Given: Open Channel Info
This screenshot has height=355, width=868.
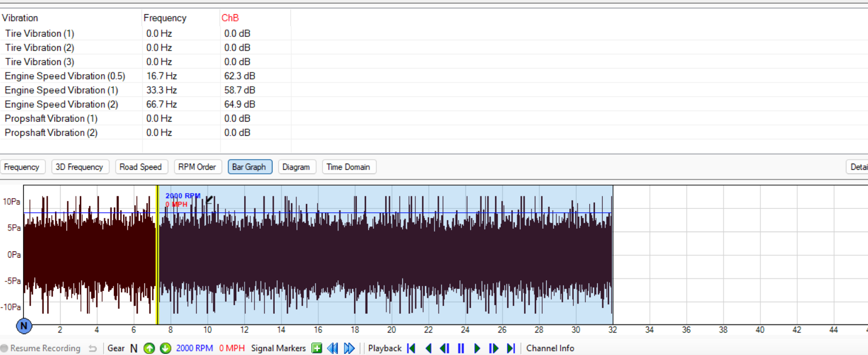Looking at the screenshot, I should (x=550, y=348).
